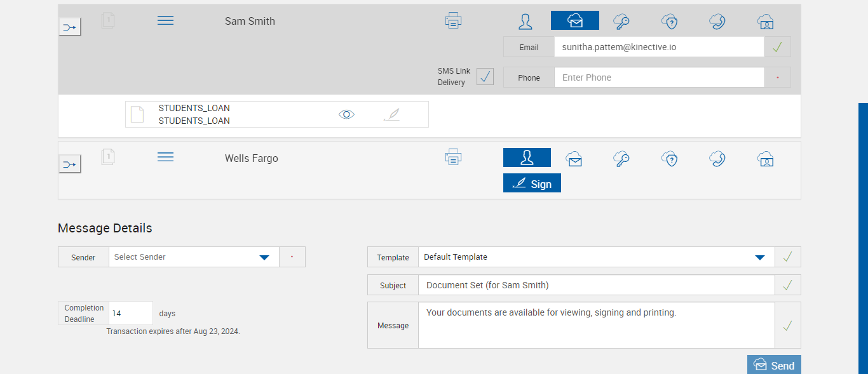
Task: Select email delivery icon for Wells Fargo
Action: pyautogui.click(x=574, y=159)
